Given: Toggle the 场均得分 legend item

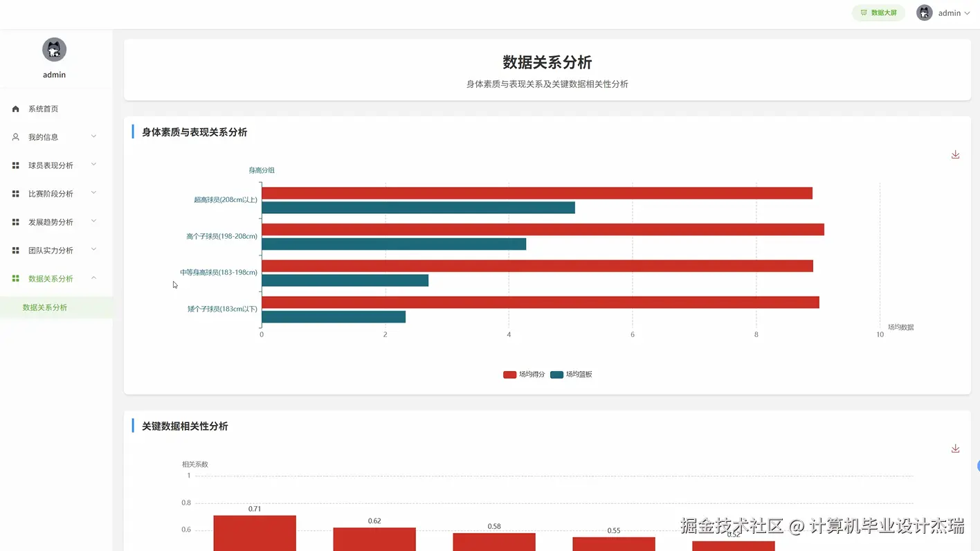Looking at the screenshot, I should (x=525, y=374).
